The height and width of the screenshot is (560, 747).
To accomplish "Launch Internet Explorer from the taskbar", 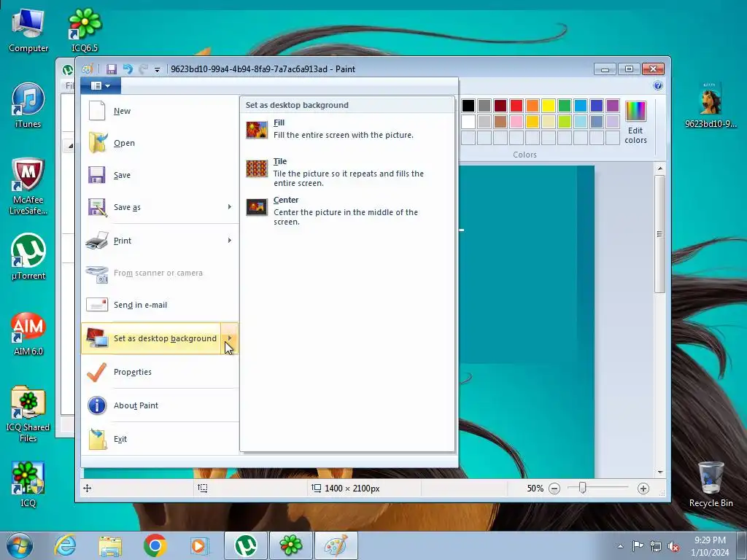I will [x=65, y=545].
